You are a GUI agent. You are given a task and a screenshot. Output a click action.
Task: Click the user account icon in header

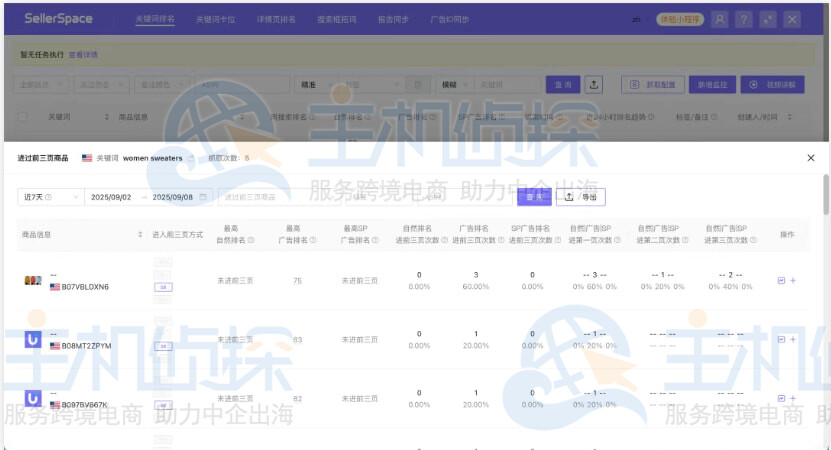[x=720, y=19]
